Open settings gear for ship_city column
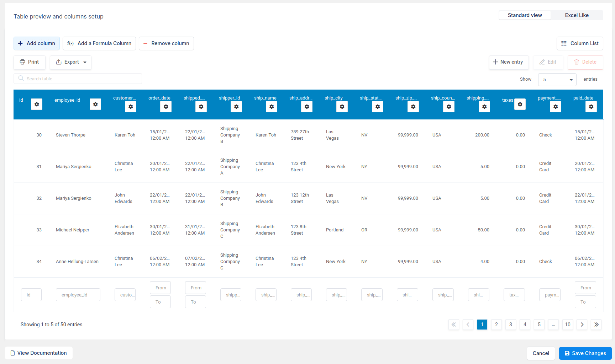 (x=342, y=107)
